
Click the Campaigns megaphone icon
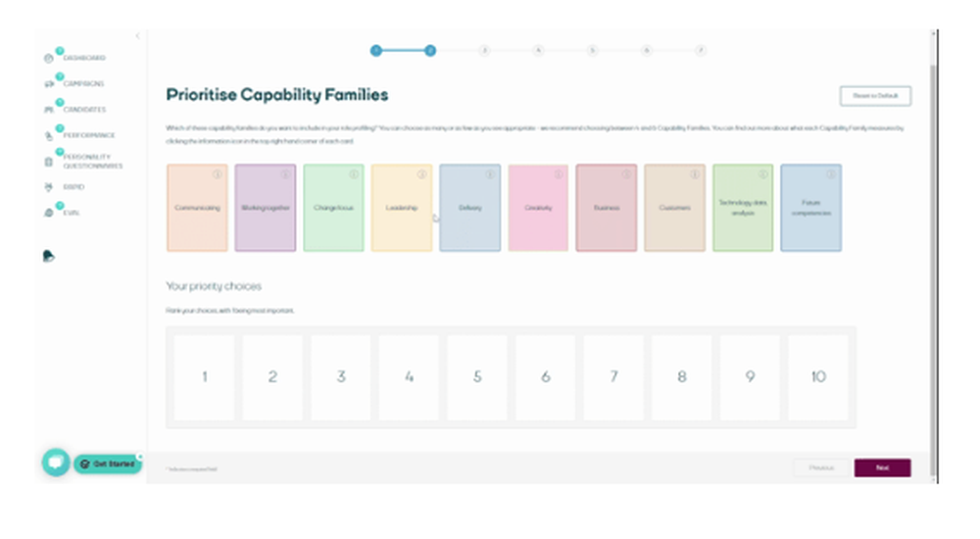point(49,84)
